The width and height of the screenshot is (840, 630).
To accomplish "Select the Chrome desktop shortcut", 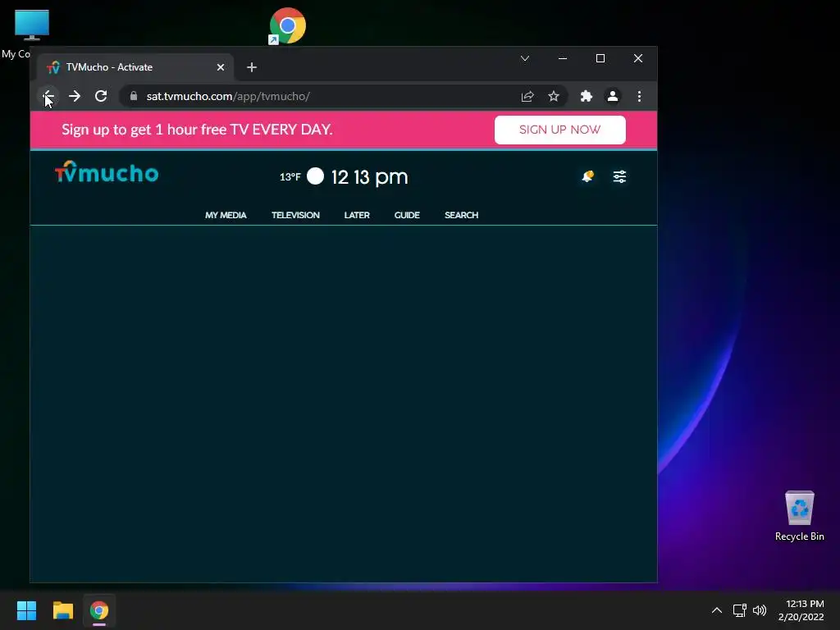I will pyautogui.click(x=287, y=25).
